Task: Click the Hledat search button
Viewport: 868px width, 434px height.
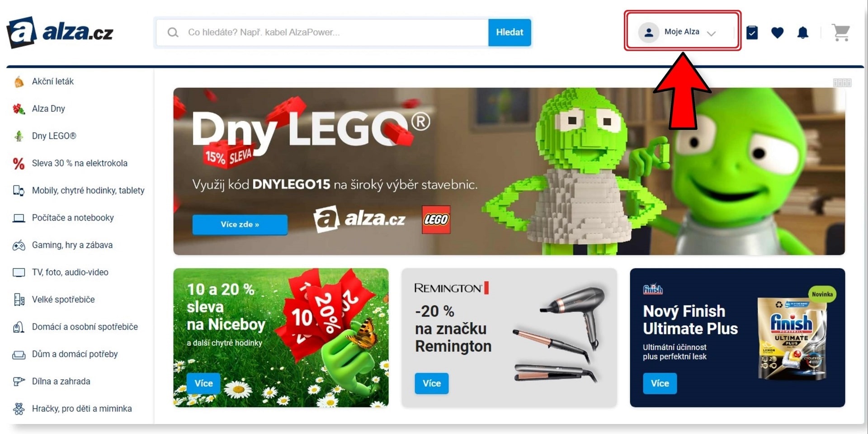Action: pyautogui.click(x=509, y=33)
